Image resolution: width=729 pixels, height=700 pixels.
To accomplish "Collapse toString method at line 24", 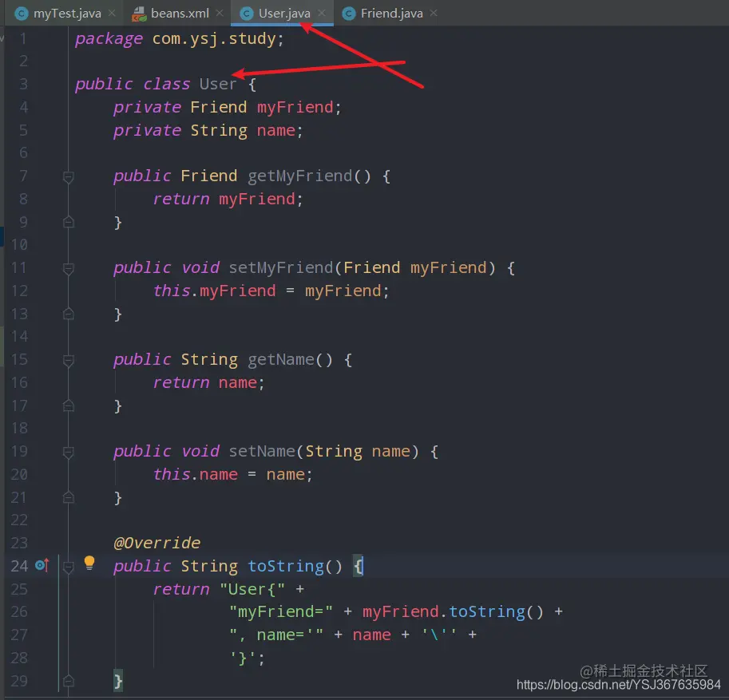I will [x=69, y=567].
